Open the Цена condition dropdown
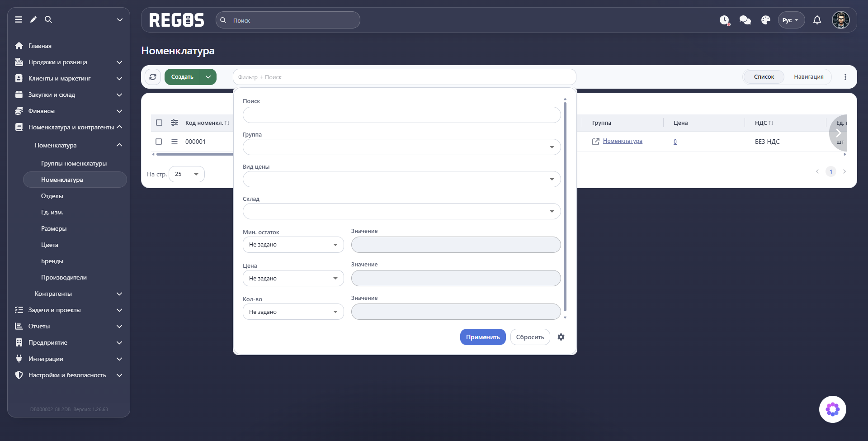This screenshot has height=441, width=868. pos(293,278)
